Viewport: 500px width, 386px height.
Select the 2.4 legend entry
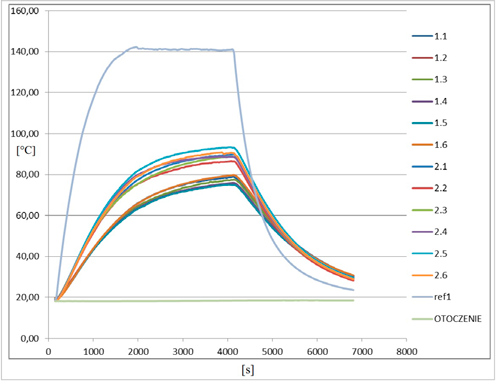click(429, 232)
